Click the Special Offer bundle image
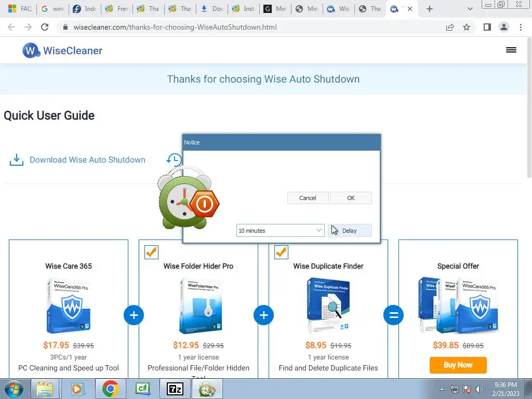This screenshot has width=532, height=399. coord(458,305)
